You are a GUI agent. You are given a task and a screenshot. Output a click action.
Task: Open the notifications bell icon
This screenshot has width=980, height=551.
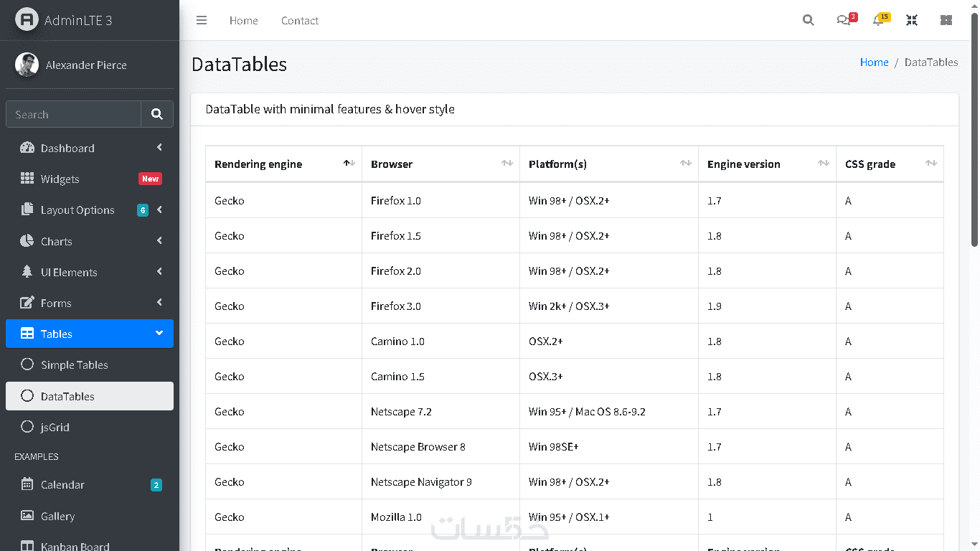[x=878, y=21]
